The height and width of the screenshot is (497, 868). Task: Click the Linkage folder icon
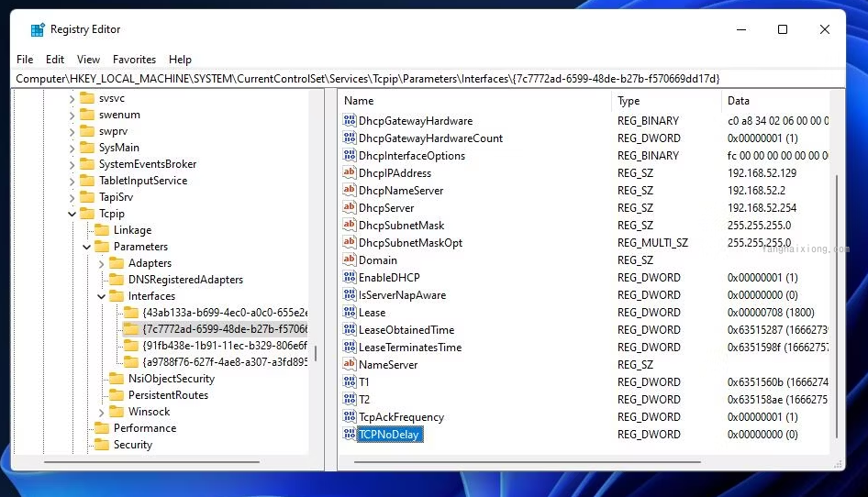pos(102,229)
